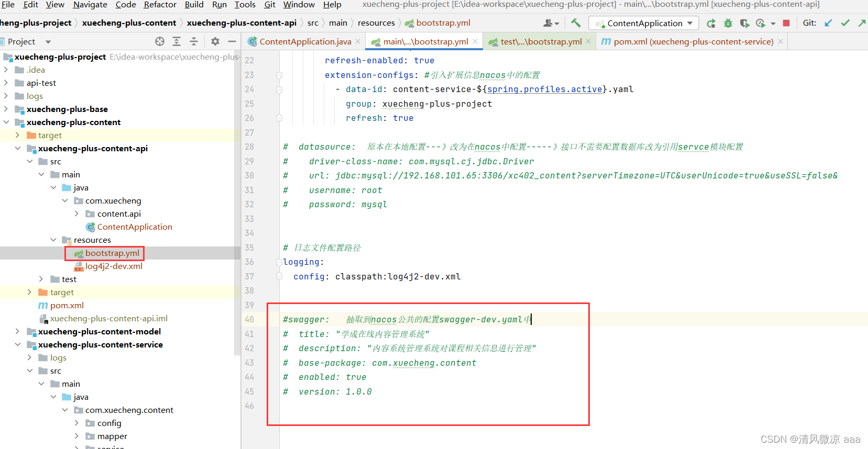Open the ContentApplication run configuration dropdown
This screenshot has width=868, height=449.
pos(644,23)
